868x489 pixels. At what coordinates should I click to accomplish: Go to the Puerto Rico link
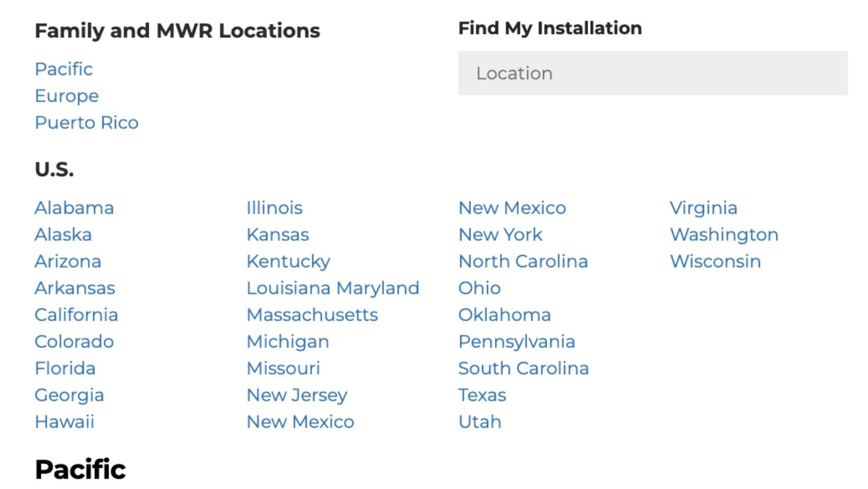click(86, 123)
